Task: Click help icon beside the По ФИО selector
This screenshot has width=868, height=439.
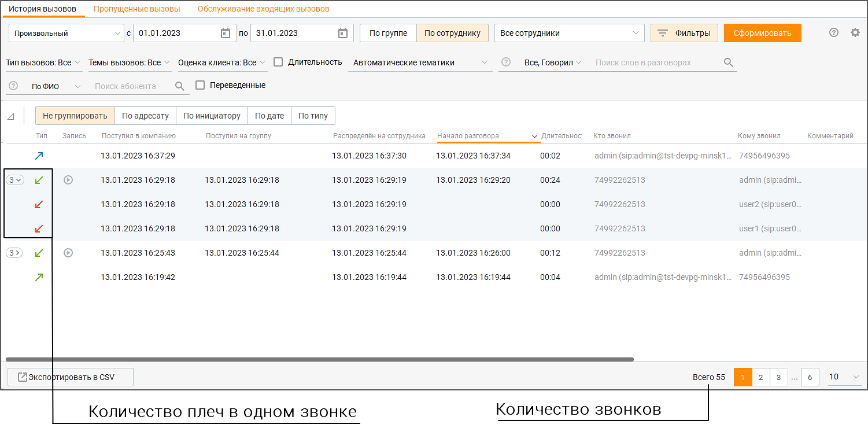Action: 13,86
